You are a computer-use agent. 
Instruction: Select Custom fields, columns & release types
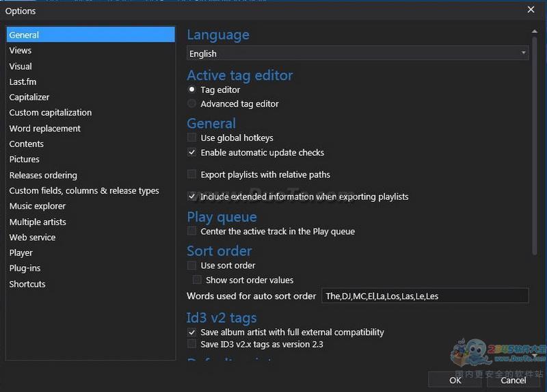coord(91,191)
